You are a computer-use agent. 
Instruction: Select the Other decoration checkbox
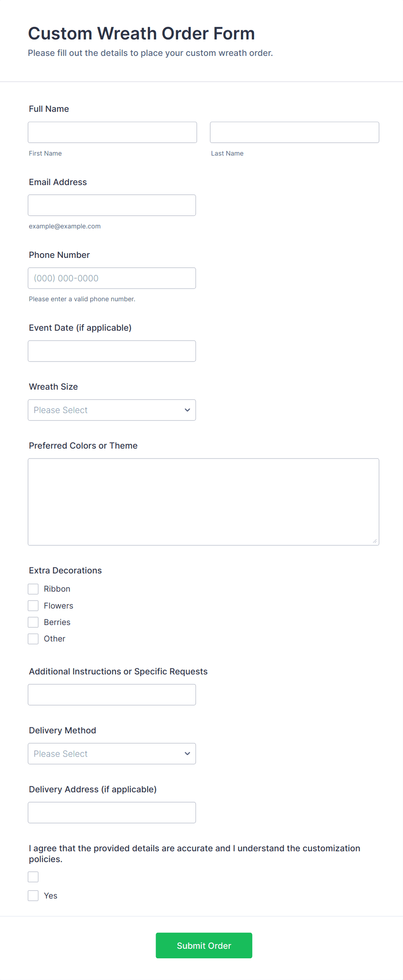coord(33,639)
